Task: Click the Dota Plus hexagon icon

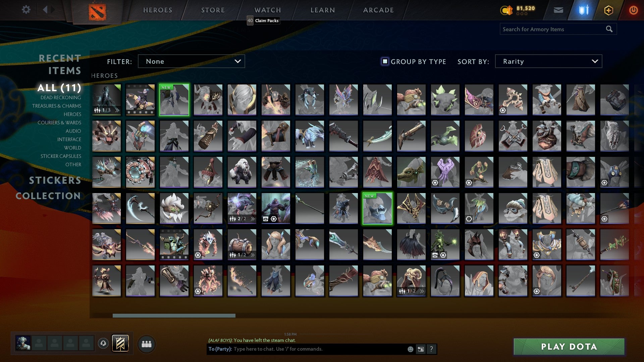Action: pyautogui.click(x=608, y=10)
